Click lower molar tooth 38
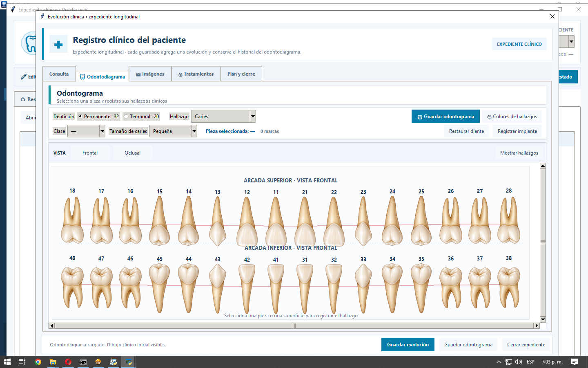The image size is (588, 368). coord(509,287)
